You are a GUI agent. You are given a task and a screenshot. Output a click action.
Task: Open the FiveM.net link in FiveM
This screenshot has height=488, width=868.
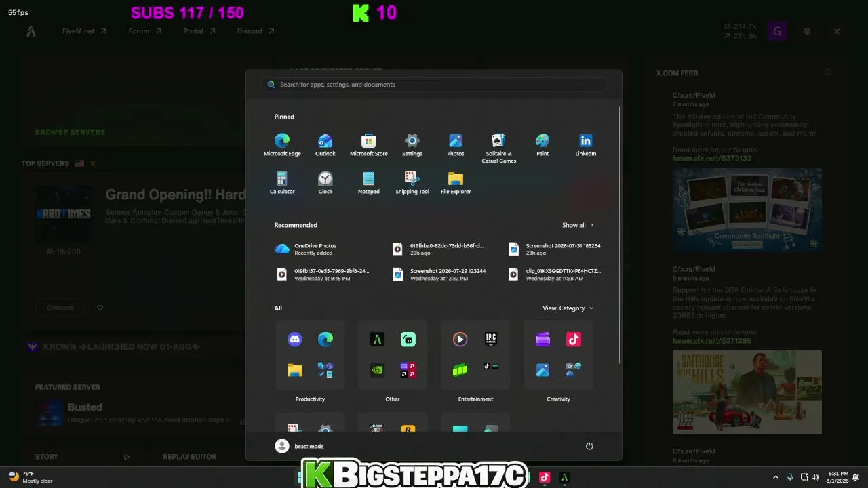(x=84, y=31)
